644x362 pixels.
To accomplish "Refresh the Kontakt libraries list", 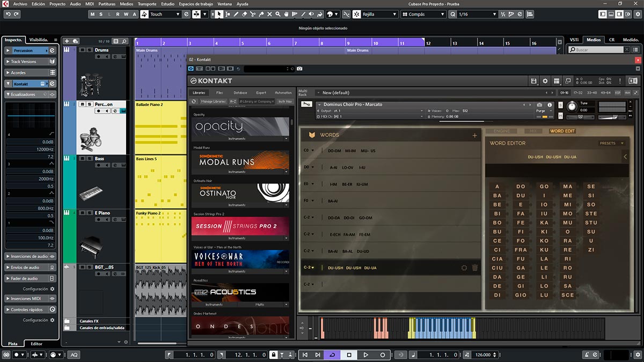I will (x=194, y=101).
